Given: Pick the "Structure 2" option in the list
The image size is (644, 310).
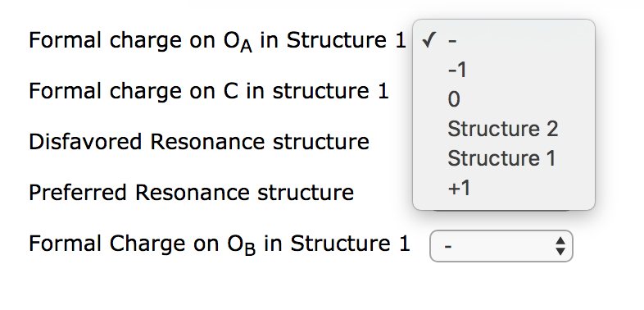Looking at the screenshot, I should (504, 129).
